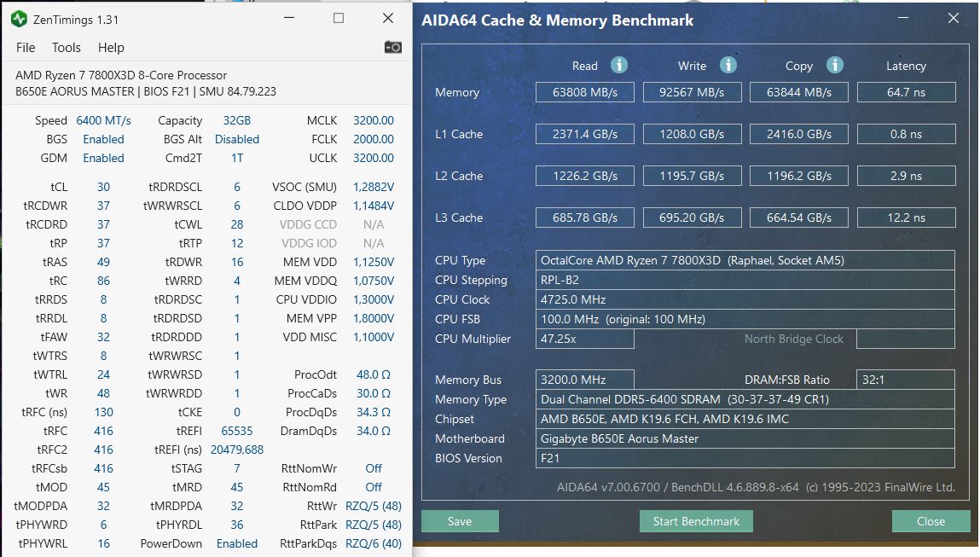Click L2 Cache Write 1195.7 GB/s
This screenshot has width=980, height=557.
pos(692,177)
